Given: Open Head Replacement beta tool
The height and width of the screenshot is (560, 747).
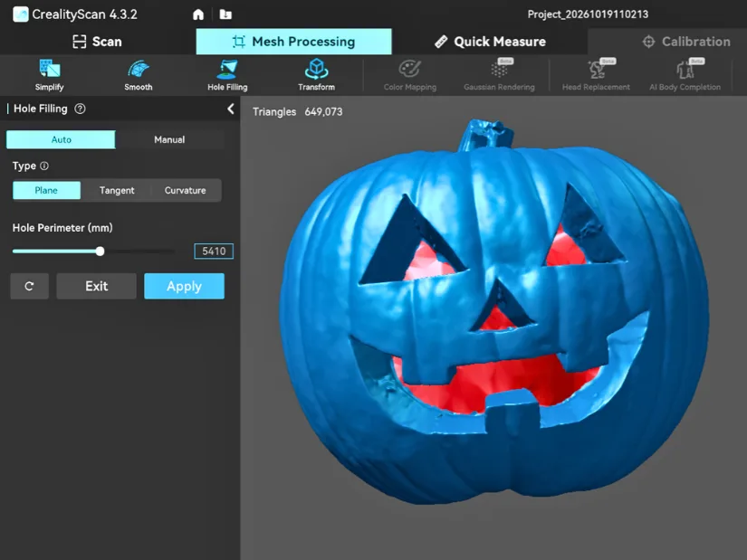Looking at the screenshot, I should 596,75.
